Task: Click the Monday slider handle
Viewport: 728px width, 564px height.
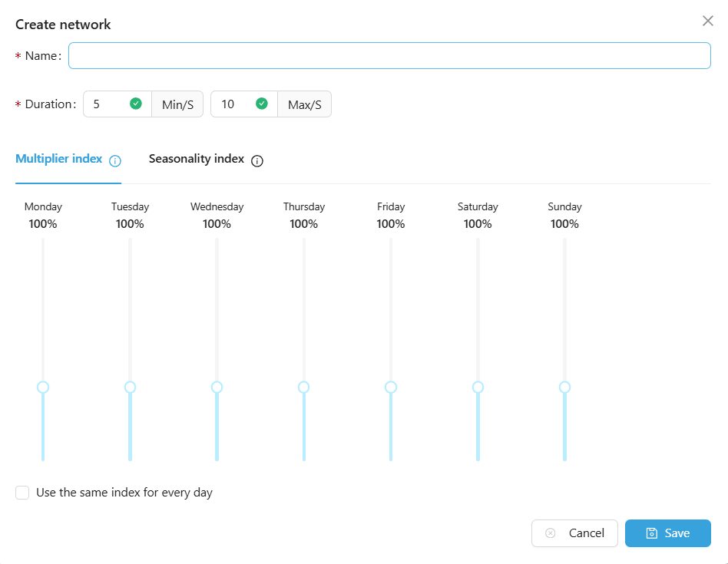Action: (43, 387)
